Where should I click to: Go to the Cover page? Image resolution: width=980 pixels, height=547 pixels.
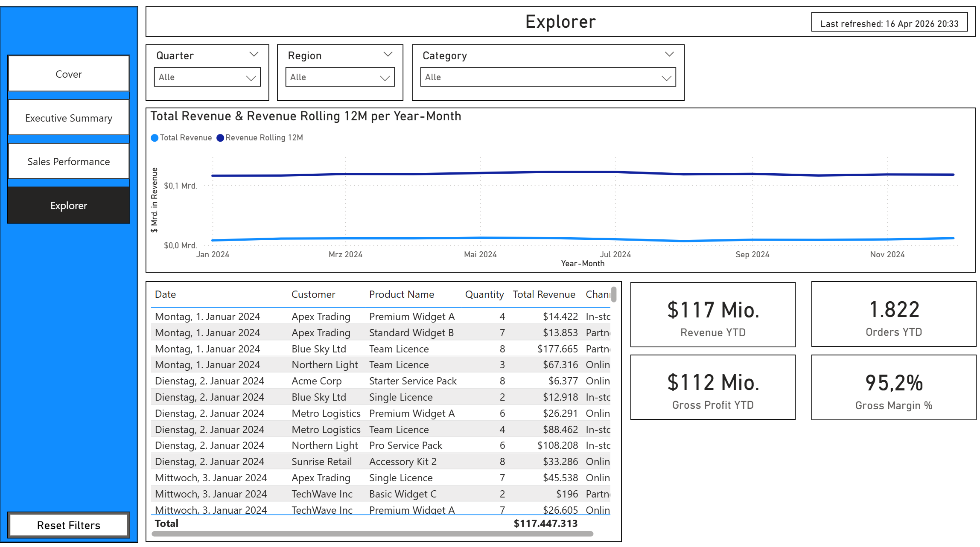[x=69, y=74]
